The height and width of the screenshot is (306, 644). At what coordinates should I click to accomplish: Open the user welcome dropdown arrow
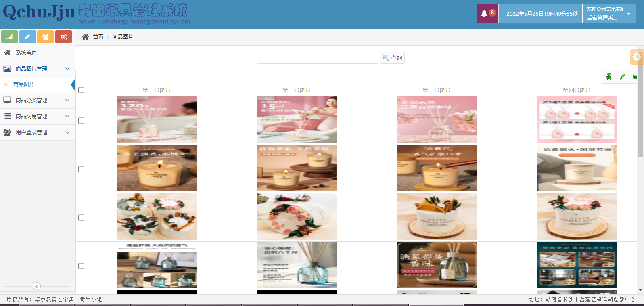(629, 14)
